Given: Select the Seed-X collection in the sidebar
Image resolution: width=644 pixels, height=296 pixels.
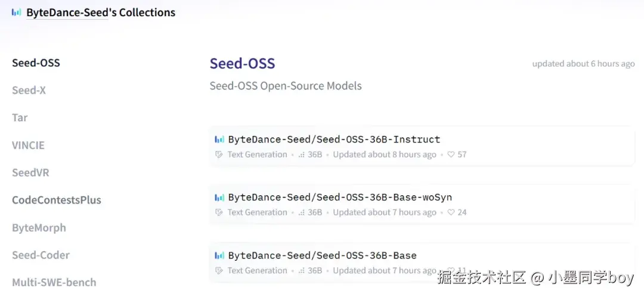Looking at the screenshot, I should [29, 90].
